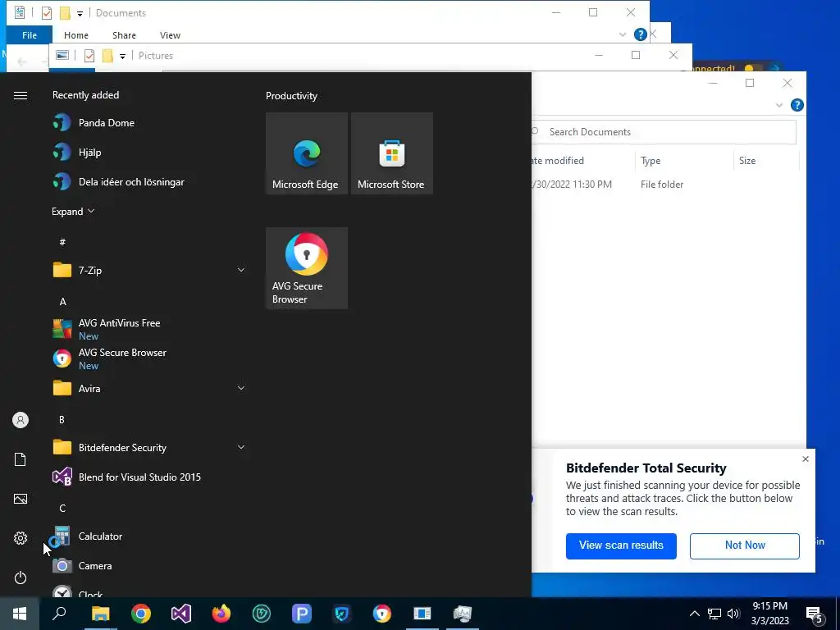The height and width of the screenshot is (630, 840).
Task: Open the Hjälp app entry
Action: coord(150,152)
